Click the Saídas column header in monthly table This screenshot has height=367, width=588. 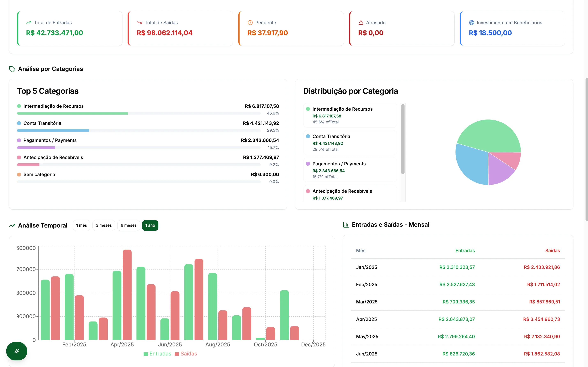pos(552,251)
